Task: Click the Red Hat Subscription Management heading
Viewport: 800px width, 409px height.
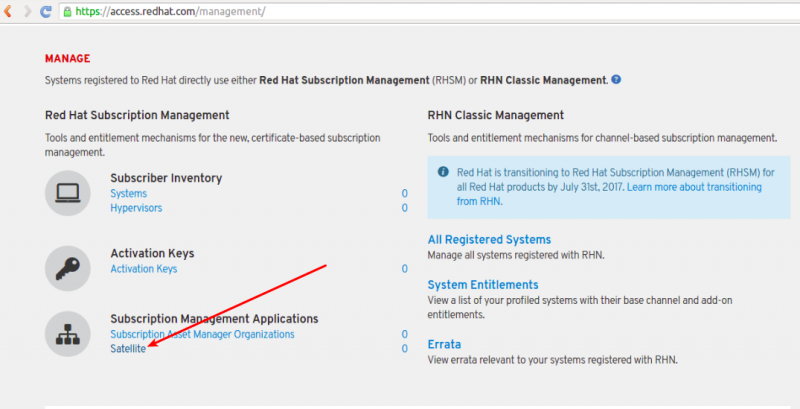Action: pyautogui.click(x=137, y=115)
